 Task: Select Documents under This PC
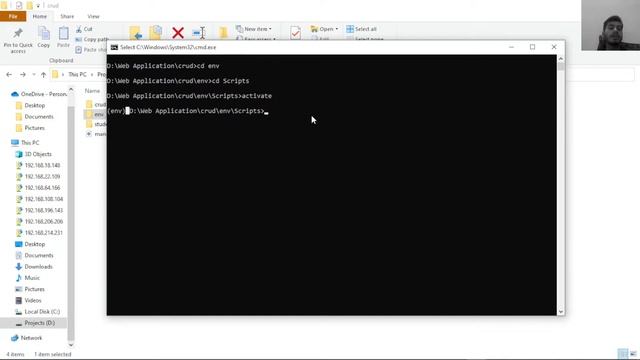34,256
